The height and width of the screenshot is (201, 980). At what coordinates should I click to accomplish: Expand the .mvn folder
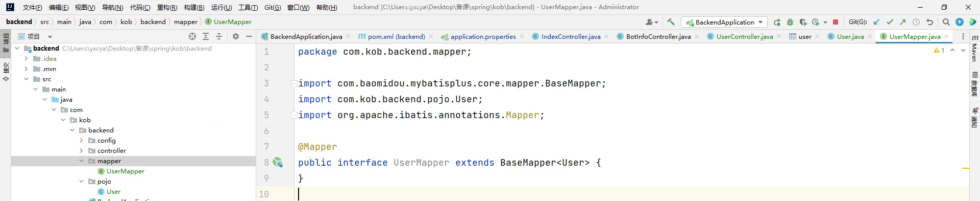[26, 69]
